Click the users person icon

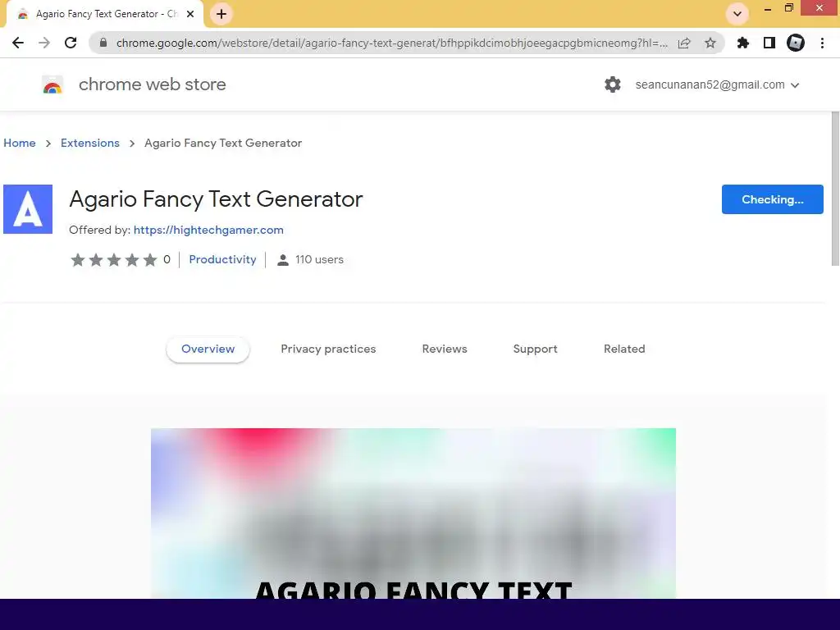[x=283, y=260]
